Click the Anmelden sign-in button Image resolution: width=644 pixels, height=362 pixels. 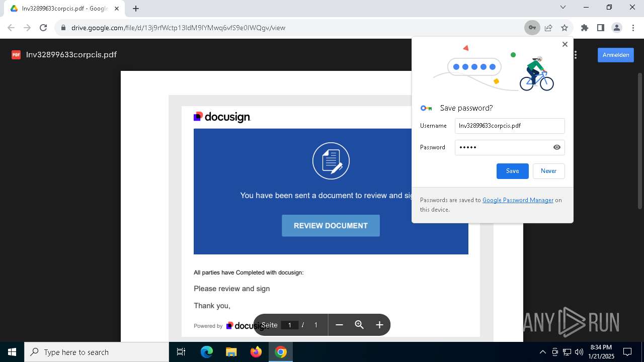pos(616,55)
